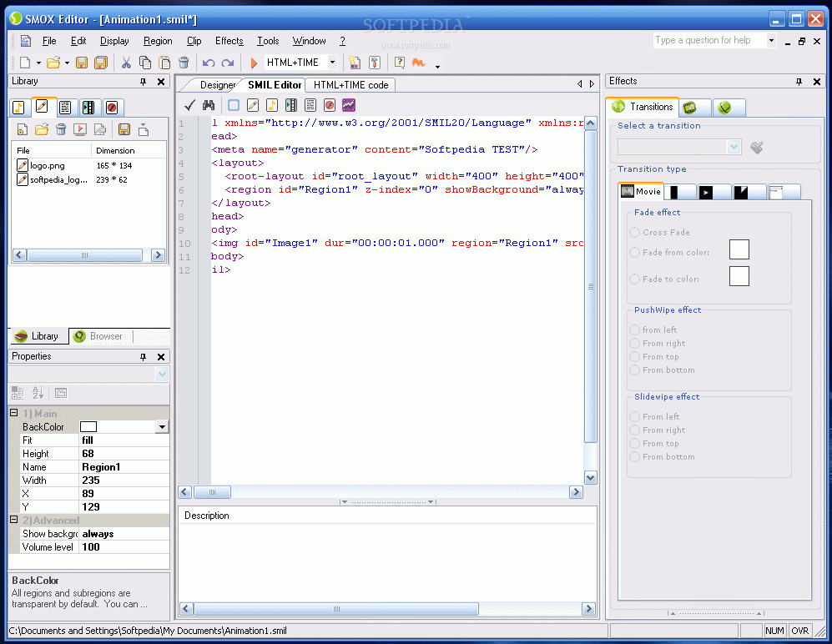Click the Save All toolbar icon
The image size is (832, 644).
pos(101,63)
